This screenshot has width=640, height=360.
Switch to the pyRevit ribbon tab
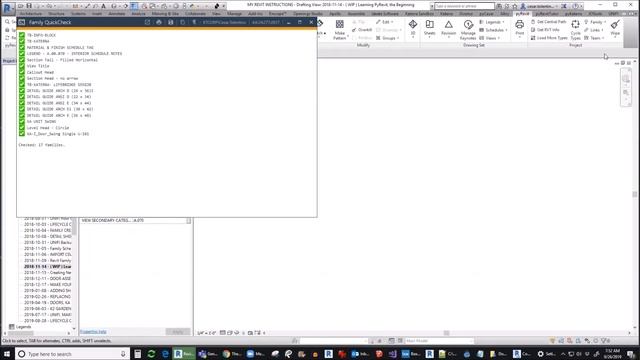coord(522,13)
